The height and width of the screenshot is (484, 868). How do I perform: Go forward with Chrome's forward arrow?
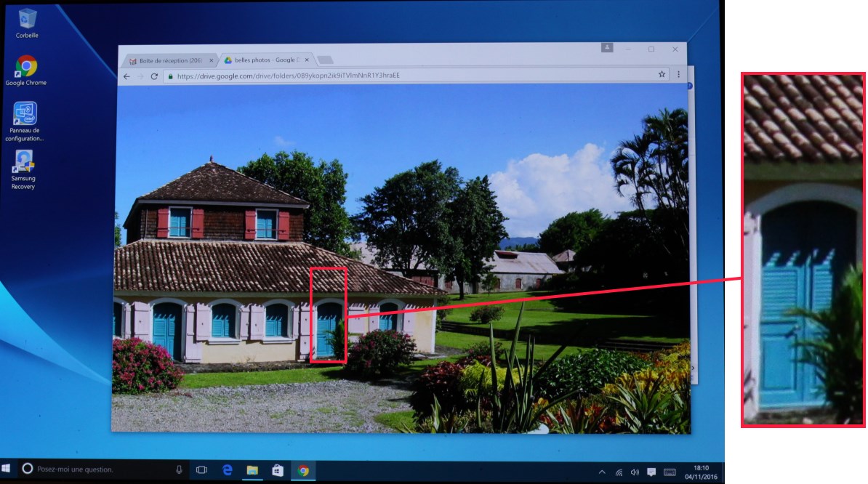click(x=140, y=76)
